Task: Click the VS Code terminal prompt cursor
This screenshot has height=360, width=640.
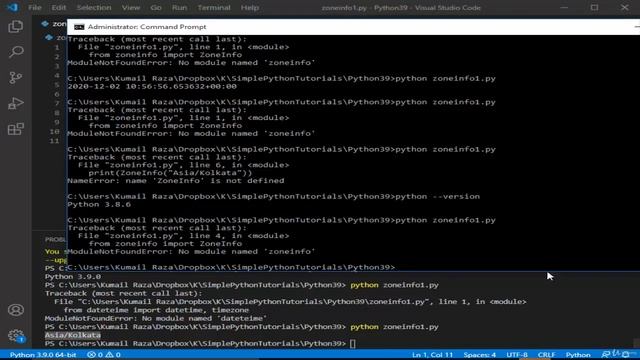Action: (x=353, y=344)
